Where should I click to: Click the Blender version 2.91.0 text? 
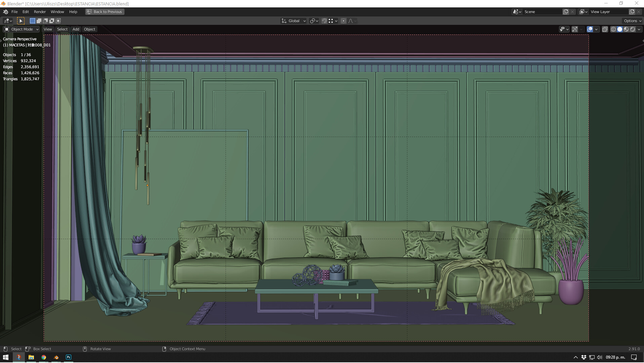634,349
